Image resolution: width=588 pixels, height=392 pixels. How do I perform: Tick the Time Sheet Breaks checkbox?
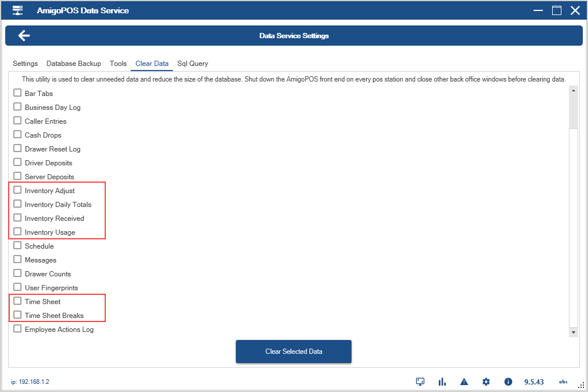point(17,315)
